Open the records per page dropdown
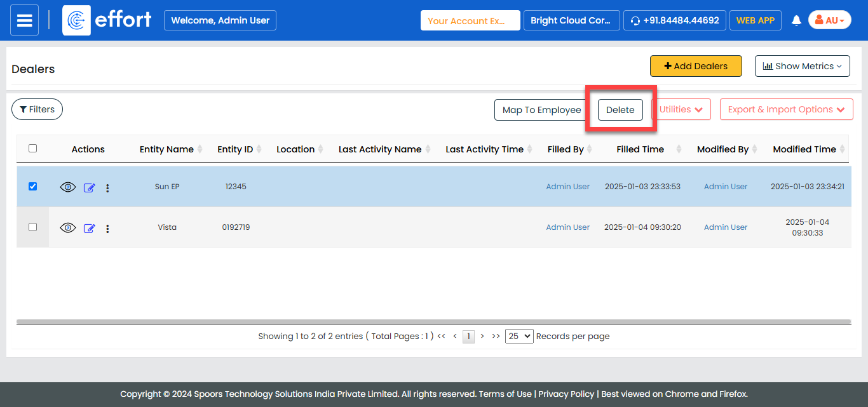The height and width of the screenshot is (407, 868). (x=519, y=337)
